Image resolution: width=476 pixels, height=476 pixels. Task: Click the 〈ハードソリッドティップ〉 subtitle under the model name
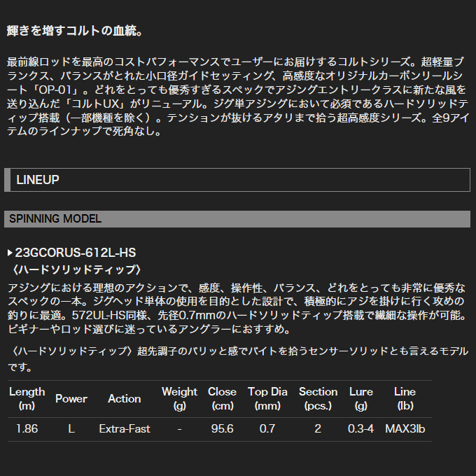(78, 269)
